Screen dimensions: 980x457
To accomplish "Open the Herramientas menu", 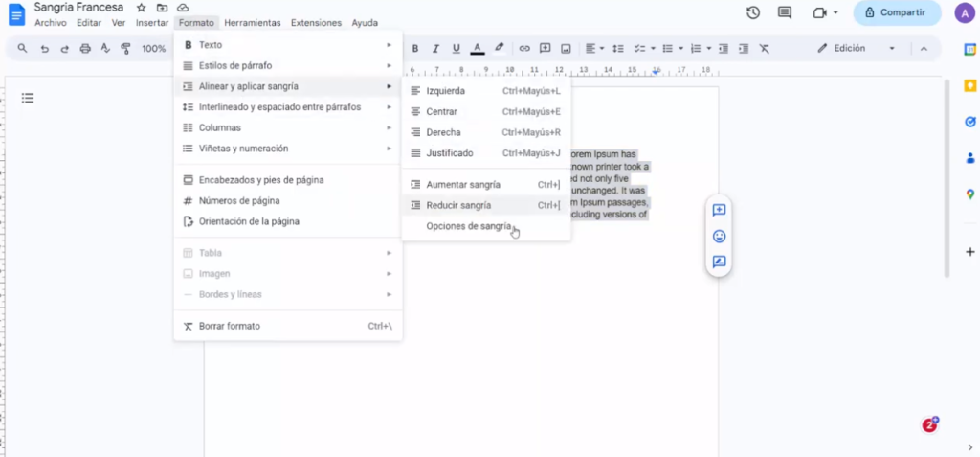I will tap(253, 23).
